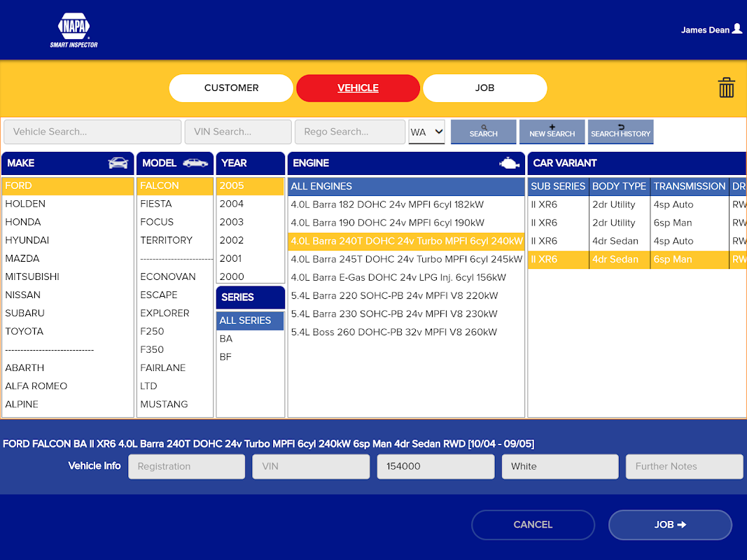Pick ESCAPE model
Viewport: 747px width, 560px height.
175,295
